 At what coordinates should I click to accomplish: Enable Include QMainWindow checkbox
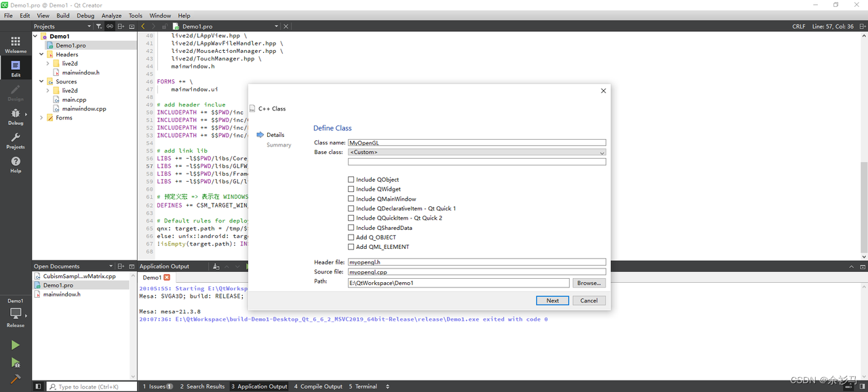(x=351, y=199)
